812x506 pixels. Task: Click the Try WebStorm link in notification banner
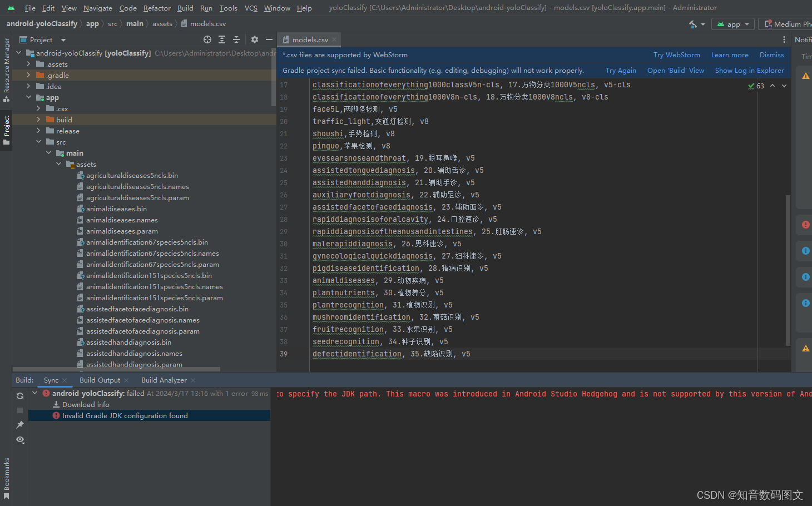[676, 54]
